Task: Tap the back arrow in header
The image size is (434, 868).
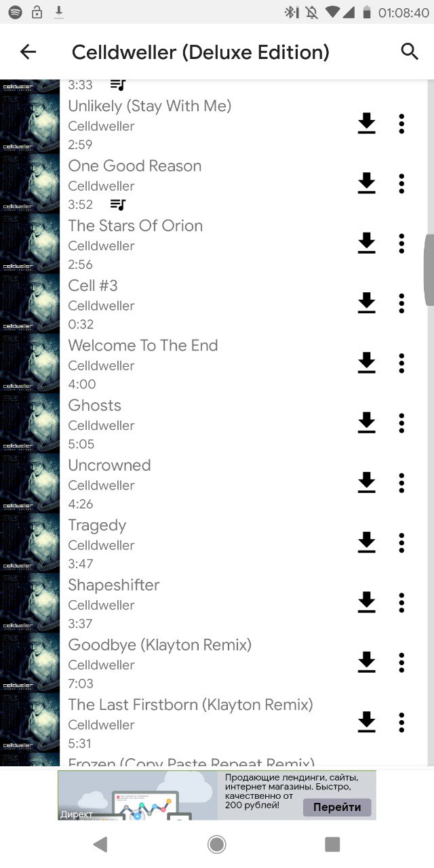Action: pyautogui.click(x=28, y=52)
